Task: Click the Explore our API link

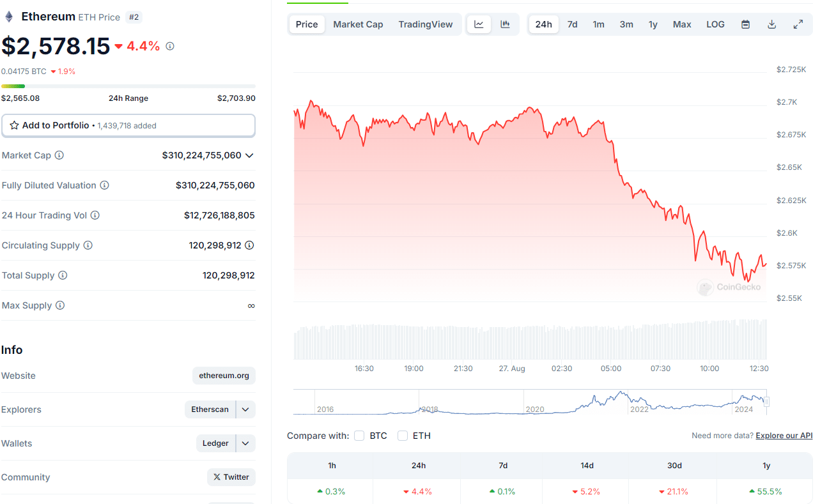Action: pos(784,435)
